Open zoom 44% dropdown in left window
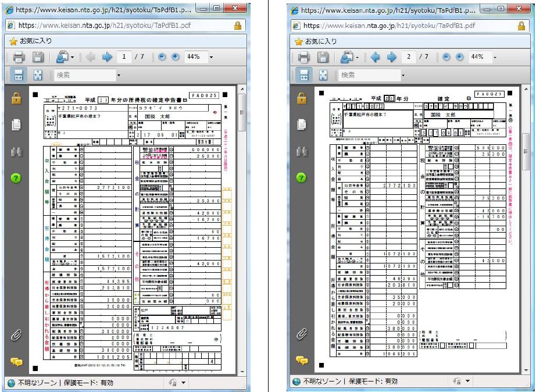 click(x=211, y=57)
